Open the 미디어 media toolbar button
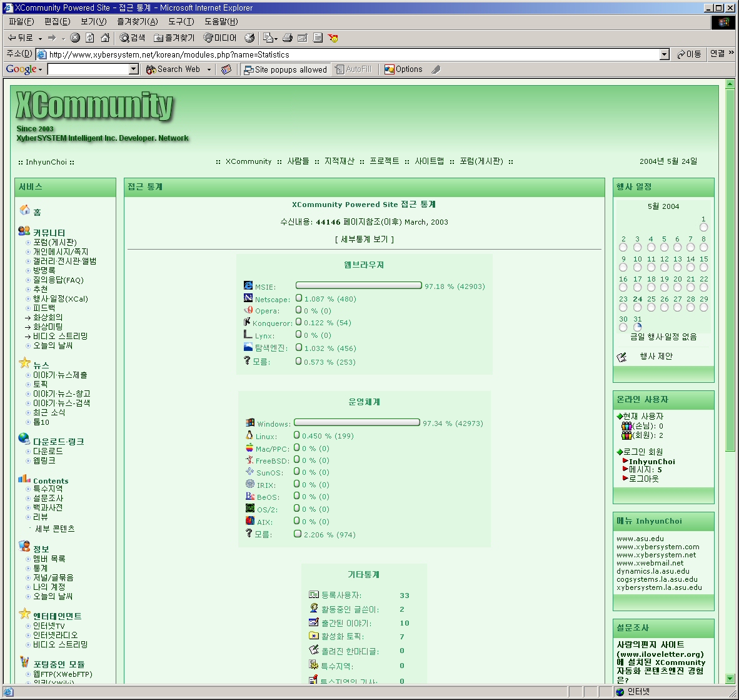Image resolution: width=739 pixels, height=700 pixels. point(220,38)
